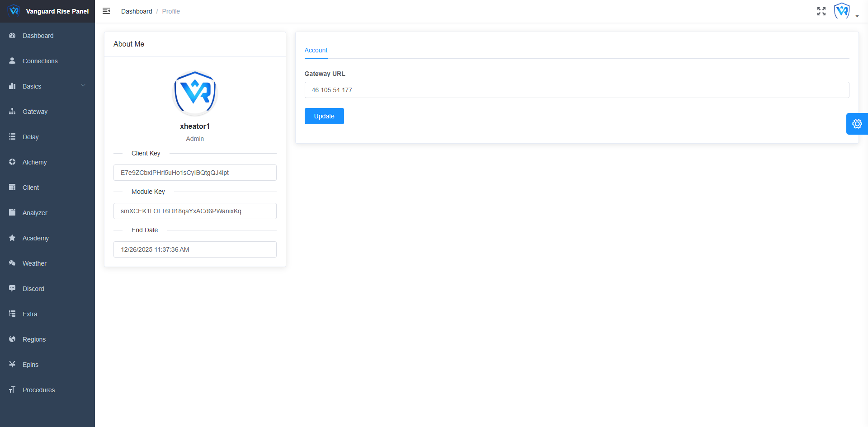Click the Academy star icon
The height and width of the screenshot is (427, 868).
[12, 238]
